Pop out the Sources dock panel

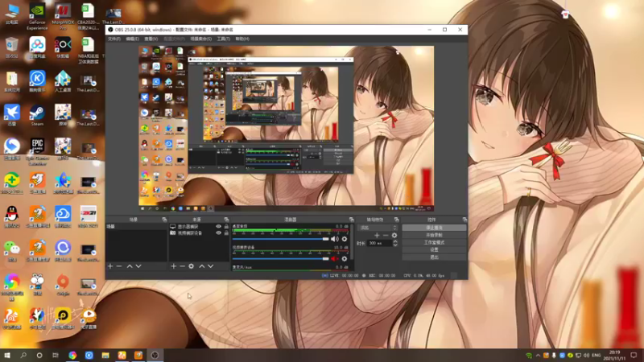coord(226,220)
